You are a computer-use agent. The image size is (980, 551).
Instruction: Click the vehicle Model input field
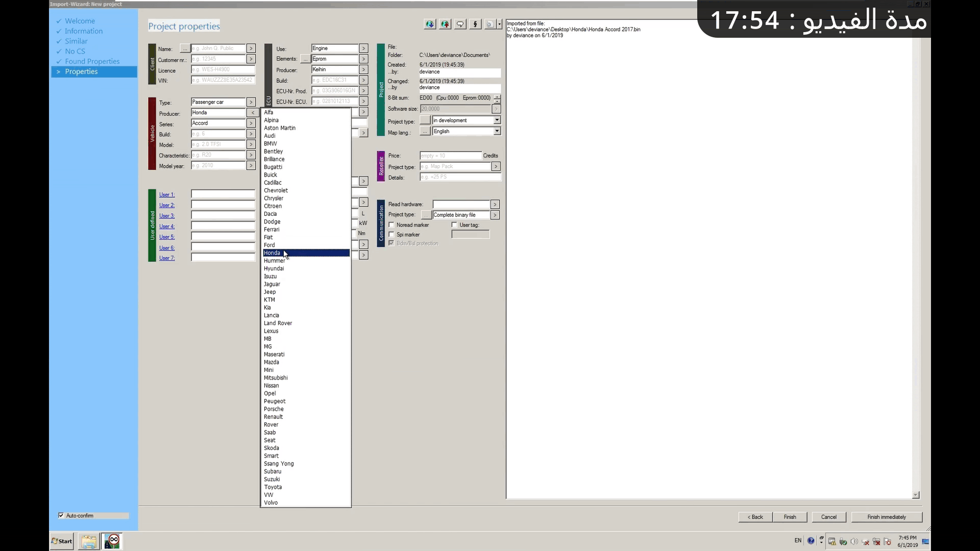pyautogui.click(x=218, y=144)
